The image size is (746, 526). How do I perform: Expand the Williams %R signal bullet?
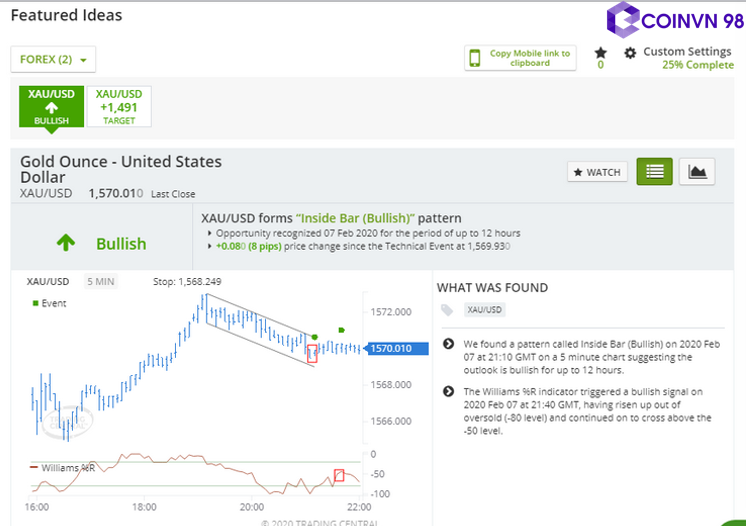448,390
